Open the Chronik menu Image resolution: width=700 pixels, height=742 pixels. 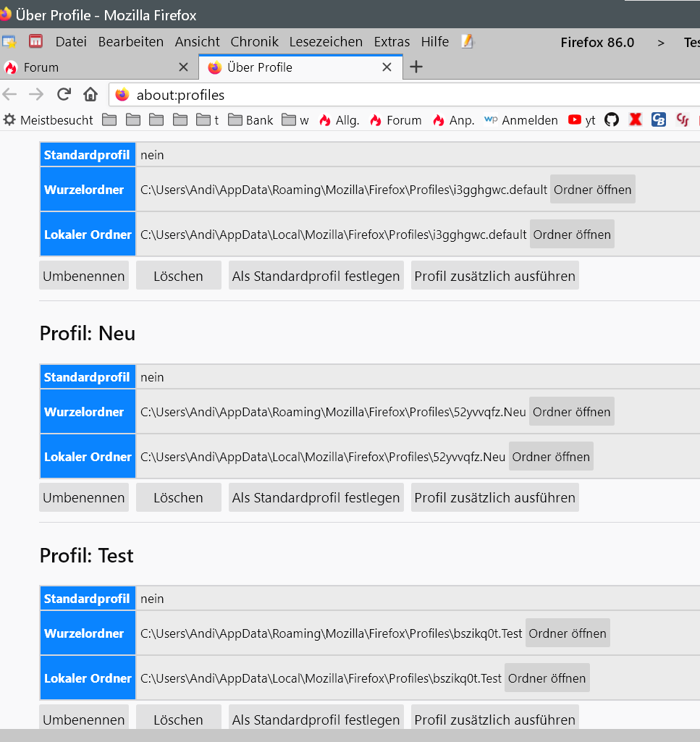[x=254, y=42]
